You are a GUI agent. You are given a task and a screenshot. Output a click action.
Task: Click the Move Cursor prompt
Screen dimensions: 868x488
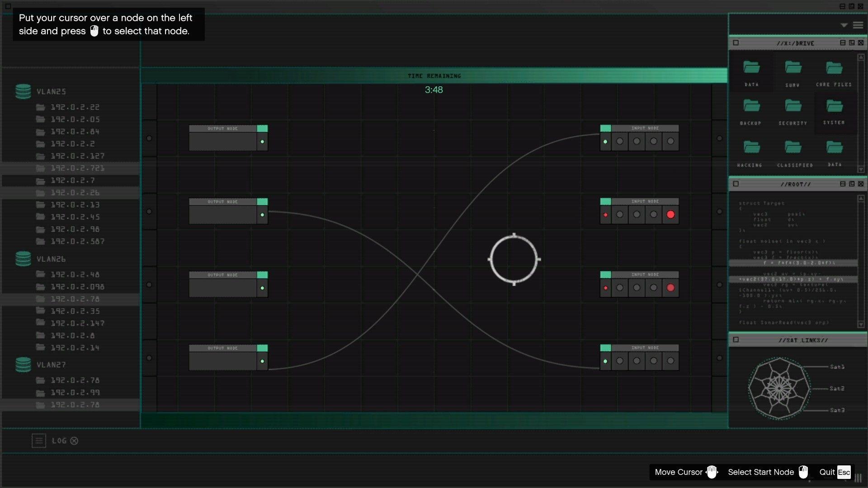click(x=686, y=472)
